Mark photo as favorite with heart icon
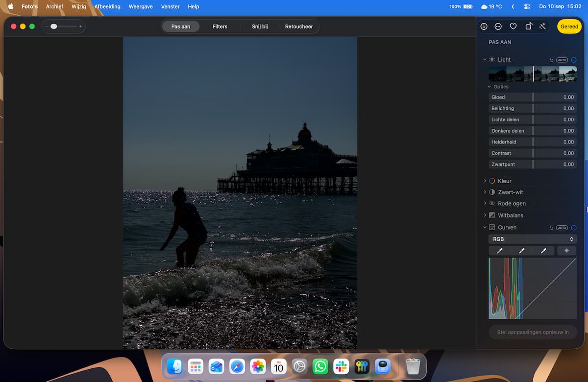The image size is (588, 382). 513,26
